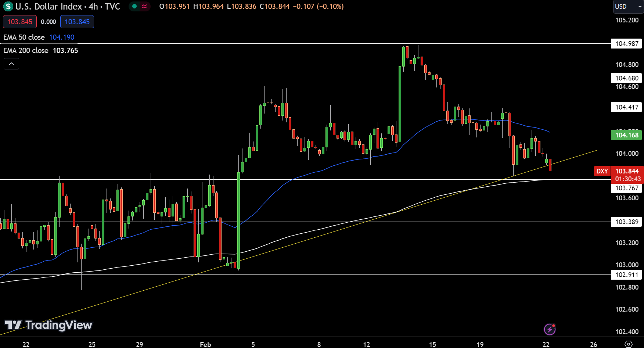Click the green 104.168 price label
The height and width of the screenshot is (348, 644).
click(x=627, y=135)
